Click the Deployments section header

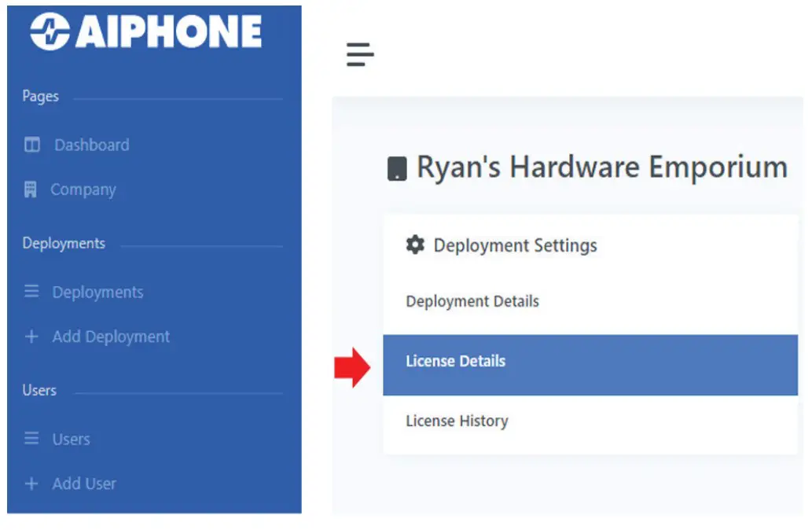tap(63, 244)
